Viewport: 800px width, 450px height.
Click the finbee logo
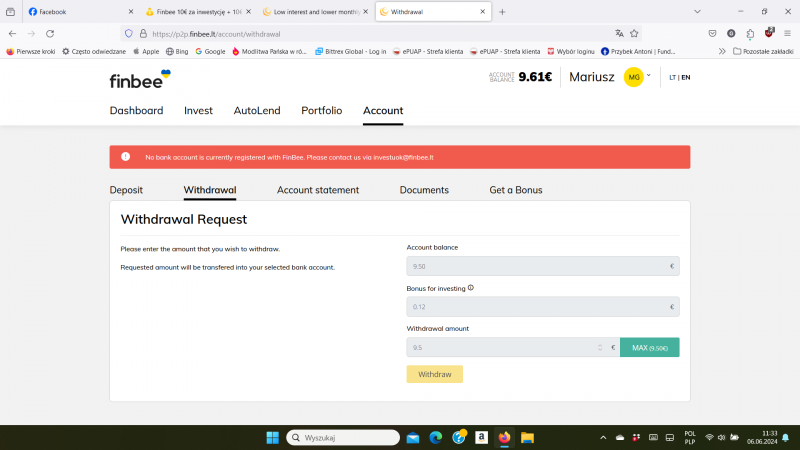(139, 78)
